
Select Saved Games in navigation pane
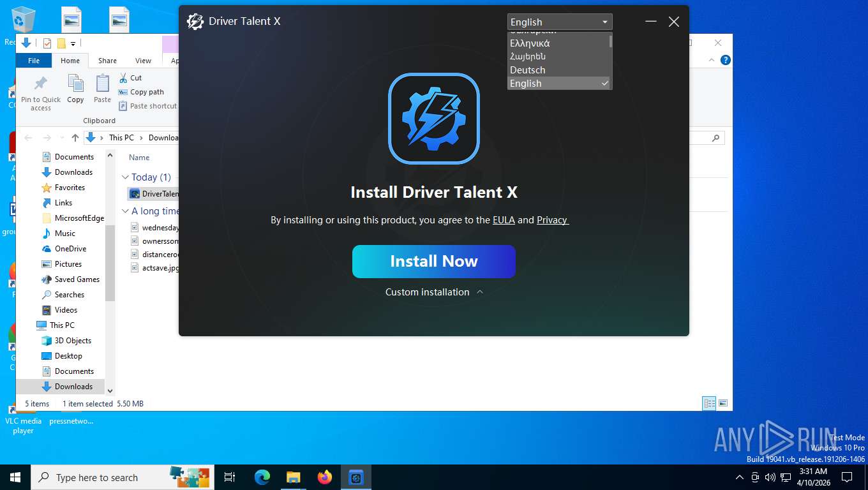(77, 279)
